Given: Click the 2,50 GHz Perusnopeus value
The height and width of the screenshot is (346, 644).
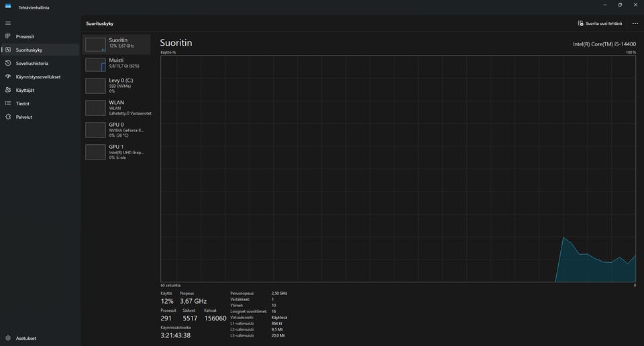Looking at the screenshot, I should pos(279,294).
